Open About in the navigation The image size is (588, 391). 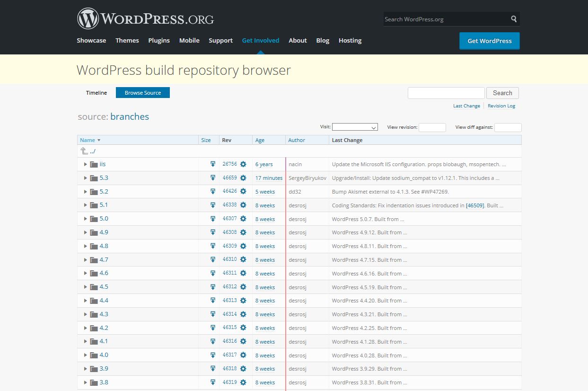[298, 41]
